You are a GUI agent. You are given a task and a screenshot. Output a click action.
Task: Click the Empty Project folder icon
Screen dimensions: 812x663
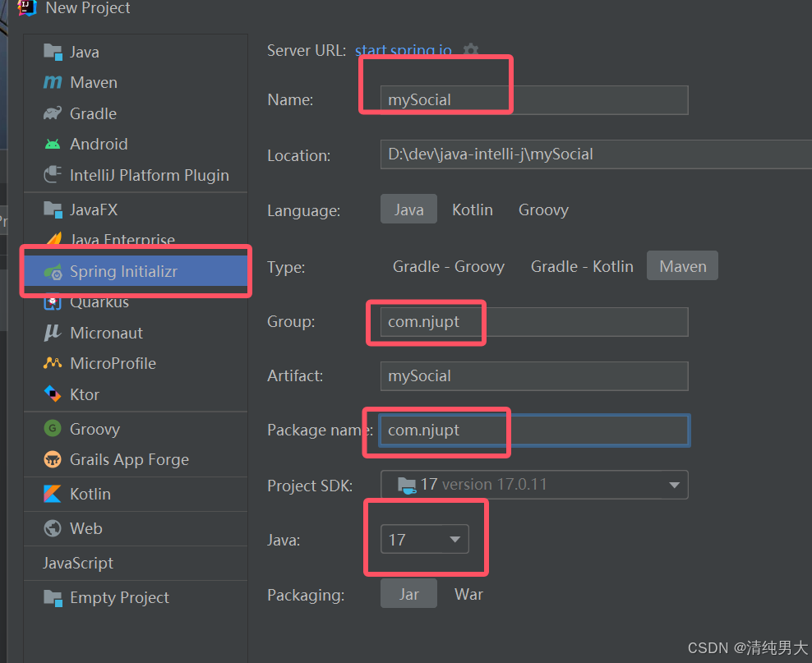pos(53,598)
